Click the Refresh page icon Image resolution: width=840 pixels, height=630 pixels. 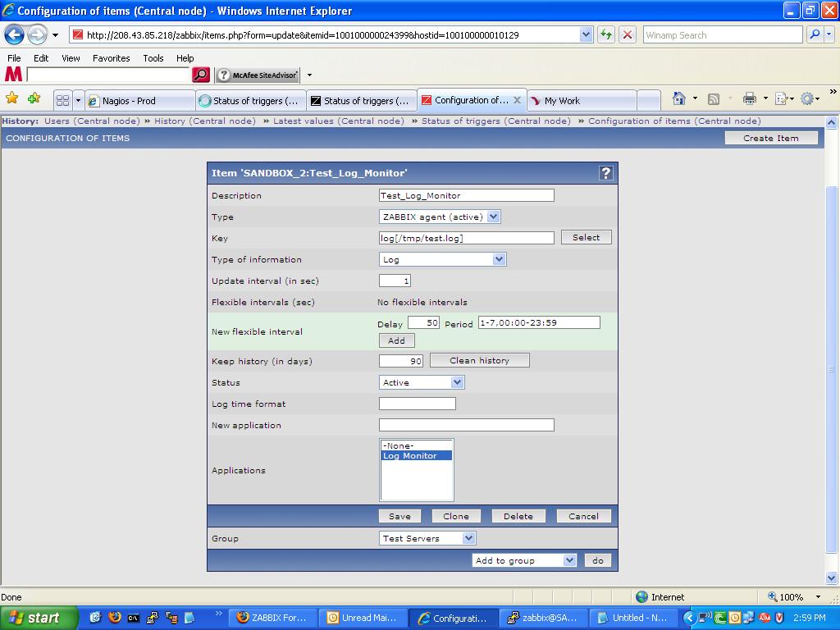point(606,34)
